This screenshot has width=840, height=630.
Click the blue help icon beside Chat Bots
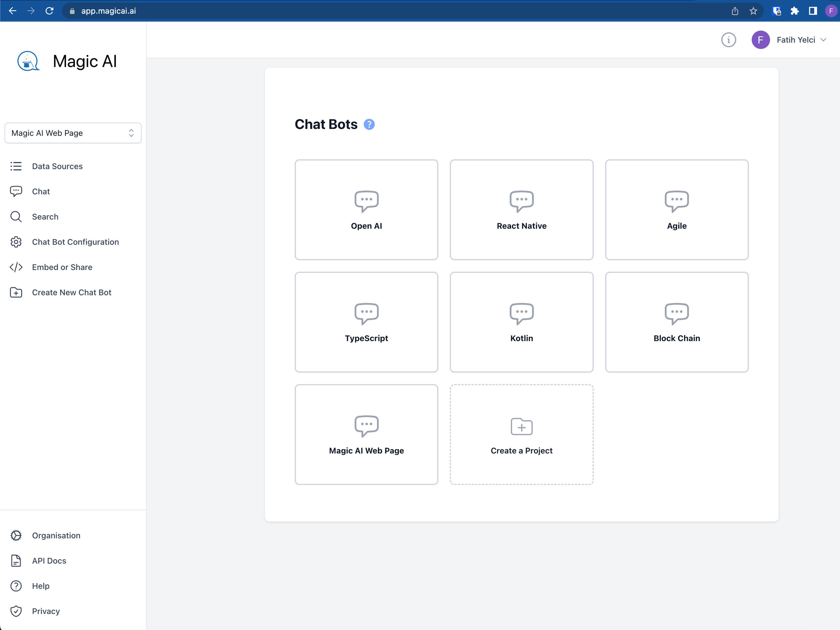[x=369, y=125]
